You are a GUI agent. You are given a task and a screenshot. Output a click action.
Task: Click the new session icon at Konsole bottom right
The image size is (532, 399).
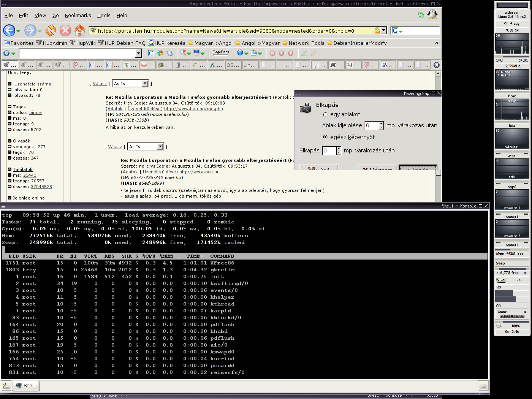click(483, 386)
